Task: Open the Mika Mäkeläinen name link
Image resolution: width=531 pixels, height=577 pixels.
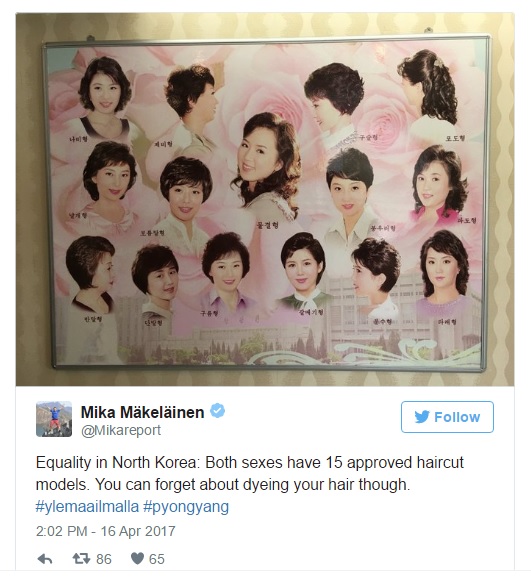Action: pos(142,412)
